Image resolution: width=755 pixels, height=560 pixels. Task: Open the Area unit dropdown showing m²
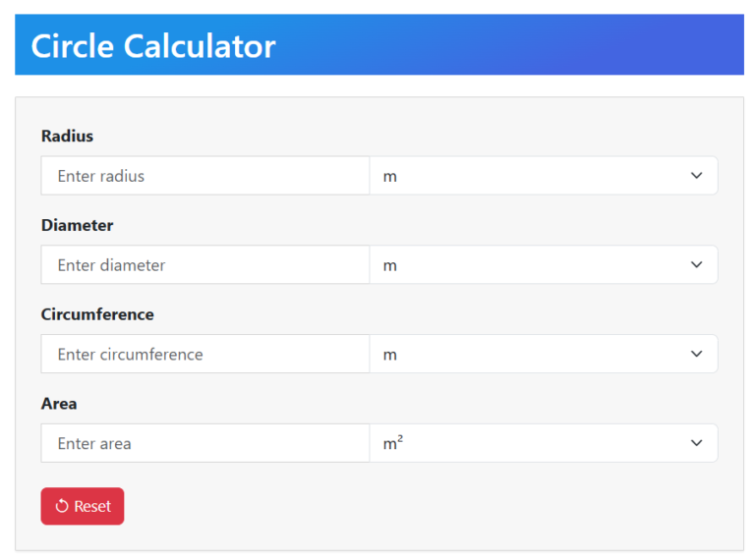[x=544, y=443]
